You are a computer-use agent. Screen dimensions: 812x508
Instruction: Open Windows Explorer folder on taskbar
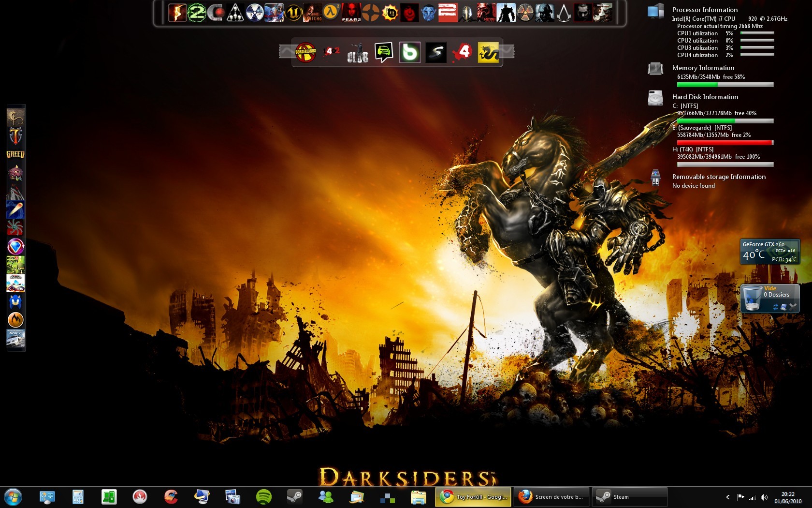418,497
